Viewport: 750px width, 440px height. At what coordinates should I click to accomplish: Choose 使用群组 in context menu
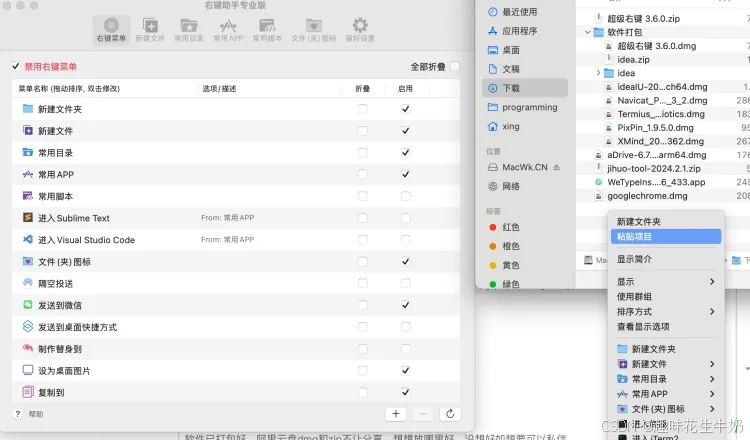(x=666, y=297)
